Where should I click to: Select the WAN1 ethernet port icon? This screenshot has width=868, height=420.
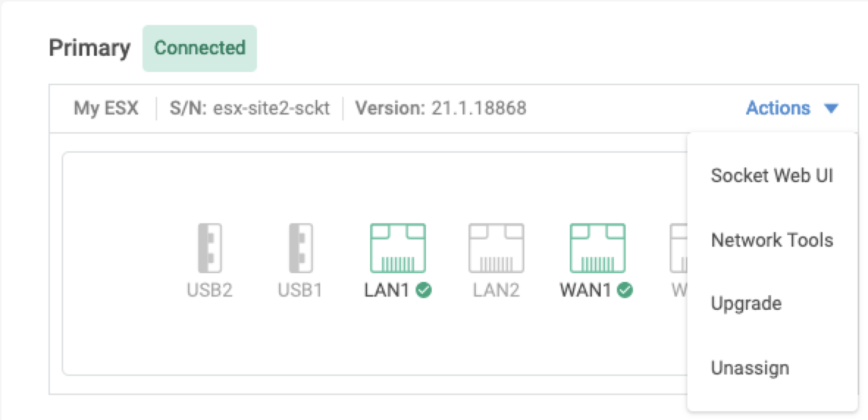(x=597, y=248)
